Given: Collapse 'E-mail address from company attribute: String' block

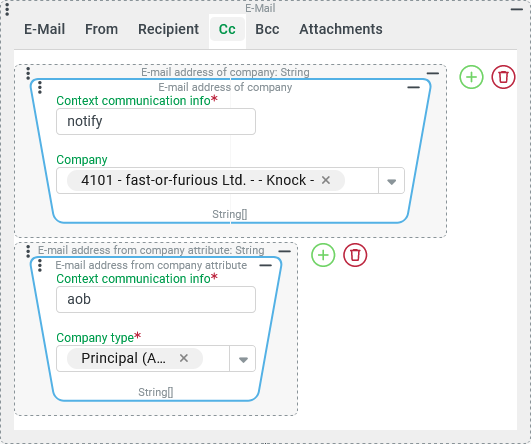Looking at the screenshot, I should click(284, 251).
